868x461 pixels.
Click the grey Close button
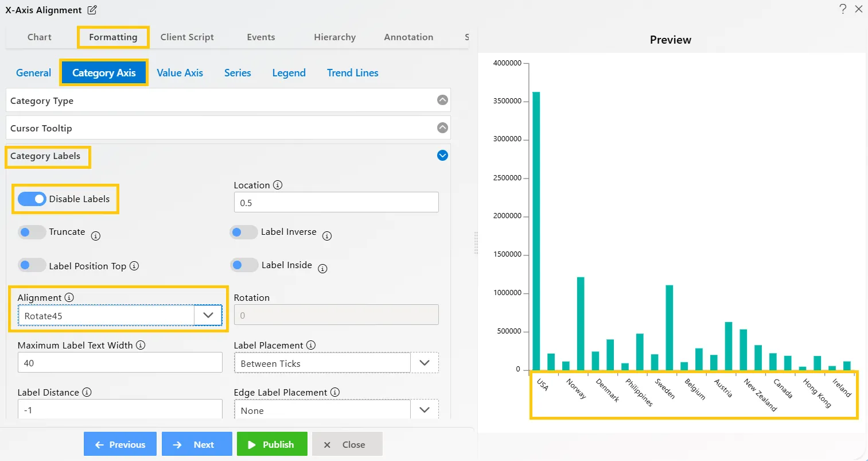pyautogui.click(x=347, y=444)
